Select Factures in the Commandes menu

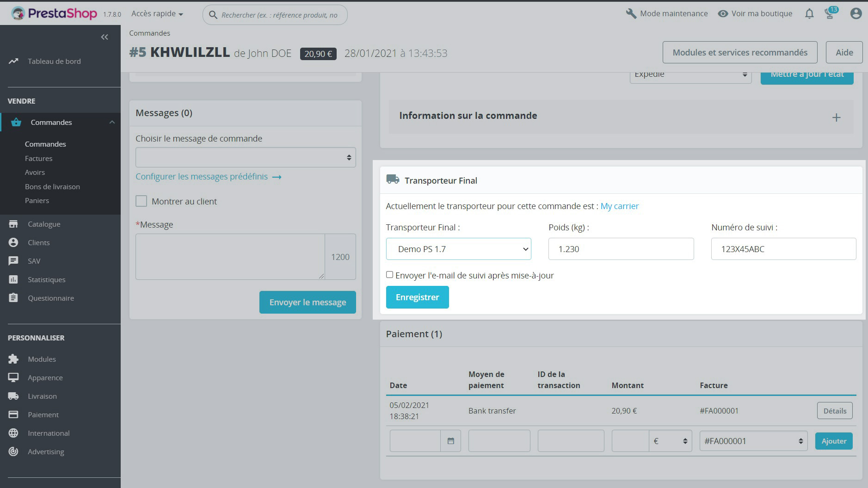[39, 158]
